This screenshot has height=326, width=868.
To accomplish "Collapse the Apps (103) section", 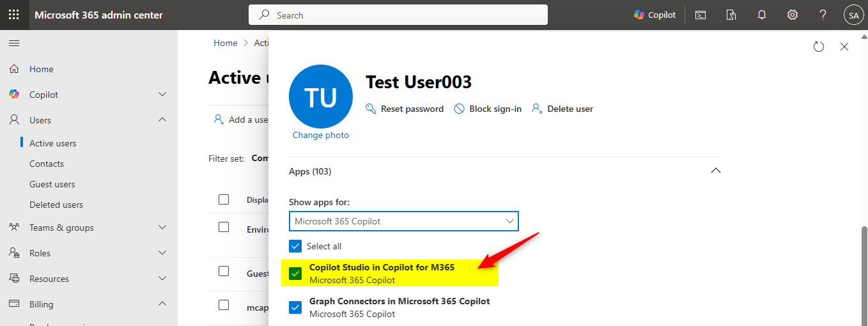I will click(716, 171).
